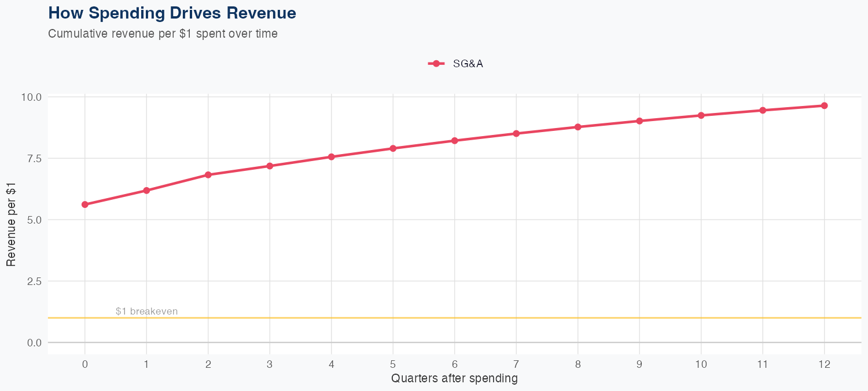The width and height of the screenshot is (868, 391).
Task: Click the SG&A data point at quarter 0
Action: [x=85, y=204]
